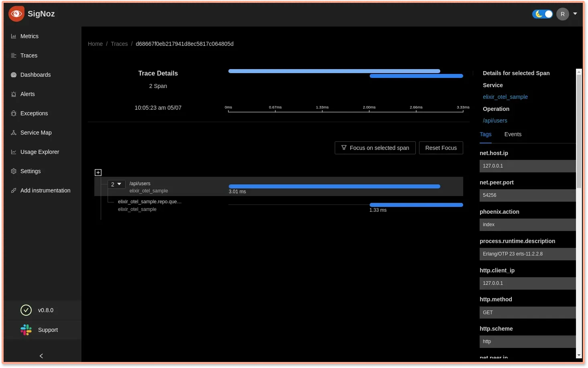Click the Exceptions bug icon

click(x=14, y=113)
